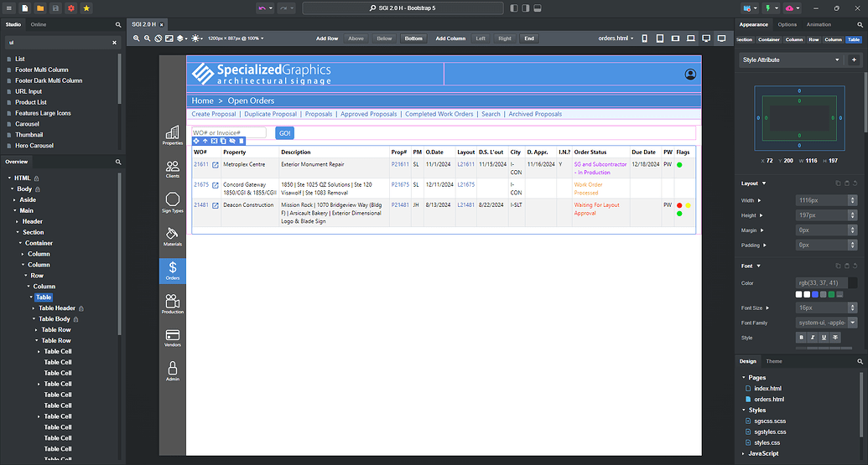Click the WO# or Invoice# input field
The image size is (868, 465).
[229, 132]
